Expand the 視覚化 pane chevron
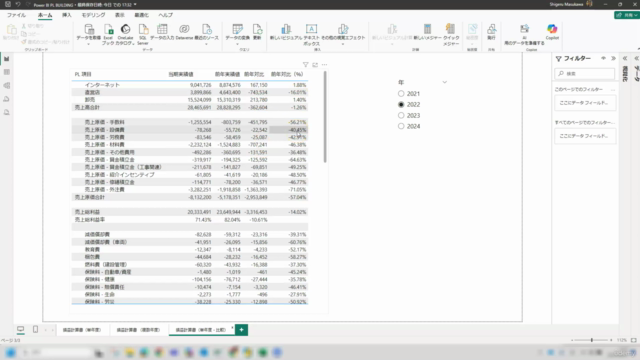640x360 pixels. pyautogui.click(x=625, y=58)
